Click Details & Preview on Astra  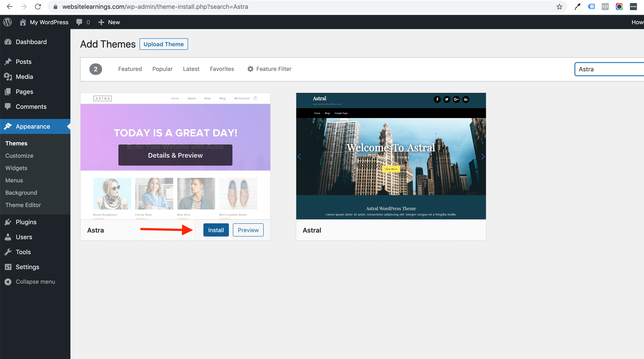[175, 155]
